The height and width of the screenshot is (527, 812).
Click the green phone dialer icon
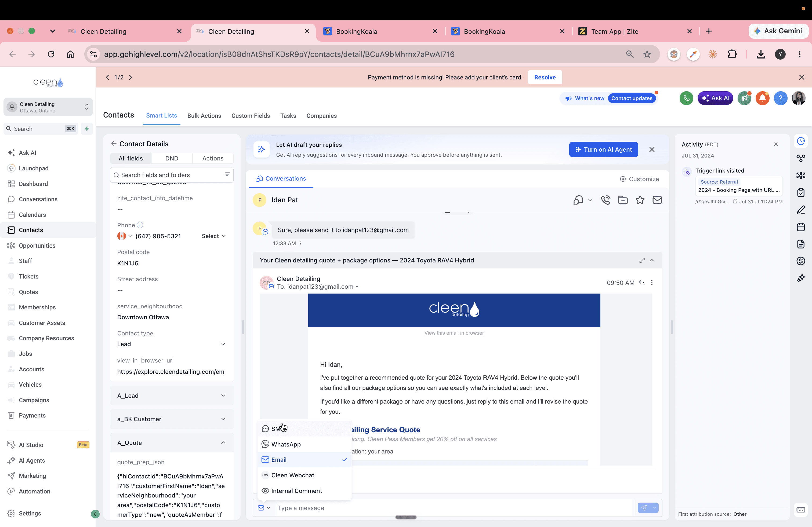[686, 98]
